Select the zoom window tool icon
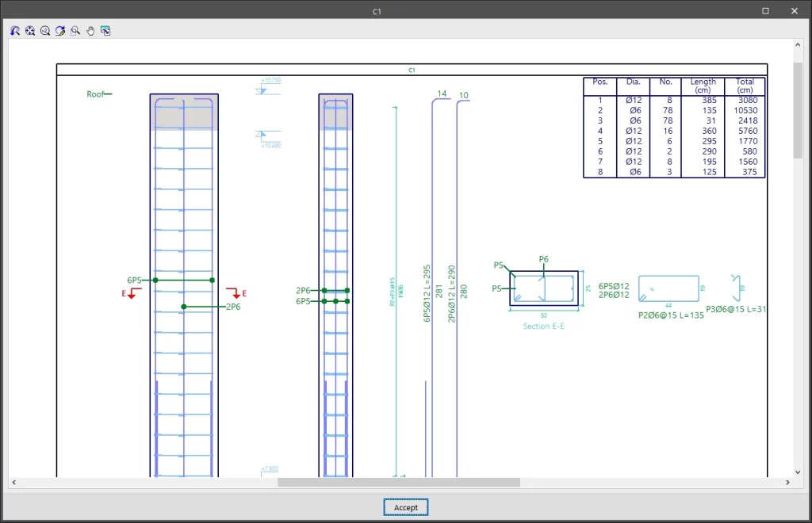 tap(75, 31)
